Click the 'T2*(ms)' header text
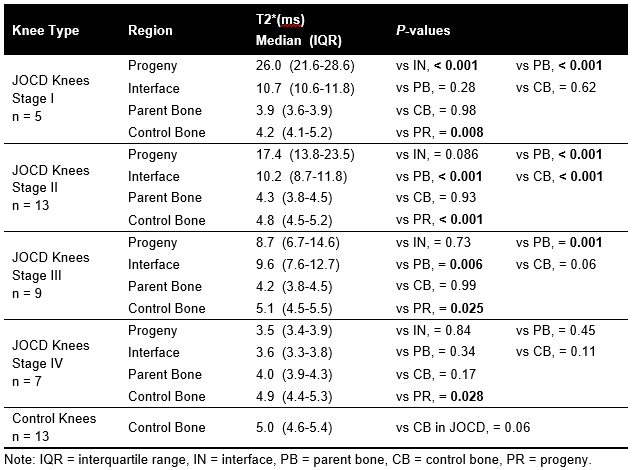The width and height of the screenshot is (632, 470). coord(280,20)
